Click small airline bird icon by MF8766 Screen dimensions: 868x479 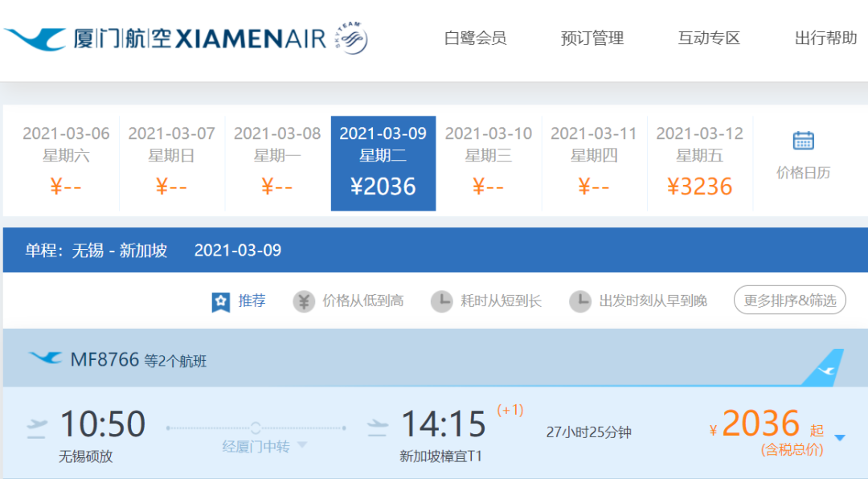pyautogui.click(x=45, y=358)
